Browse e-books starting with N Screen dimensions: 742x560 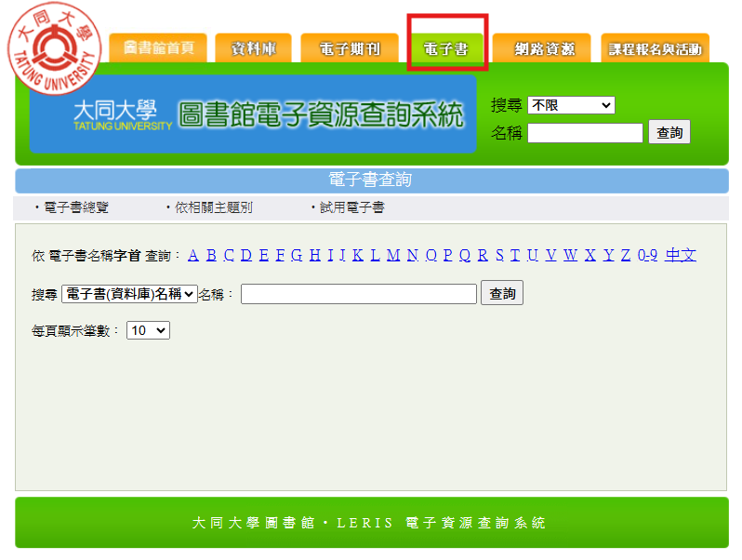coord(413,255)
